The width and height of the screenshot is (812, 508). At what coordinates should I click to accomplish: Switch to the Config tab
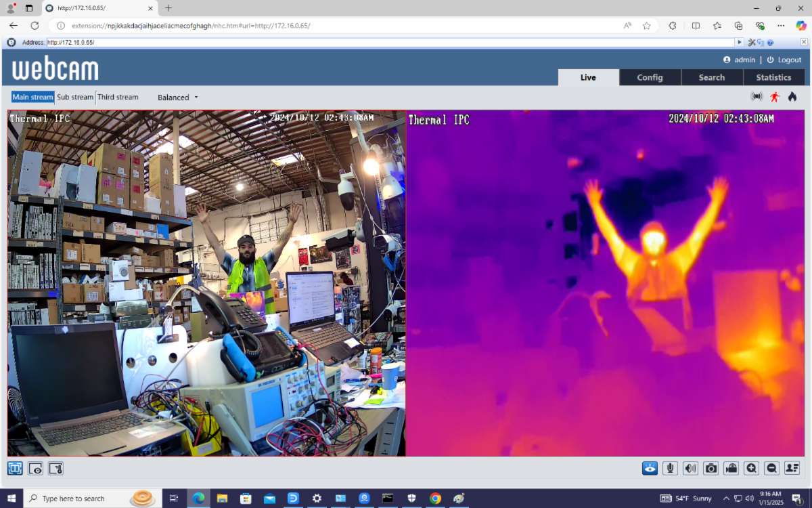point(650,77)
